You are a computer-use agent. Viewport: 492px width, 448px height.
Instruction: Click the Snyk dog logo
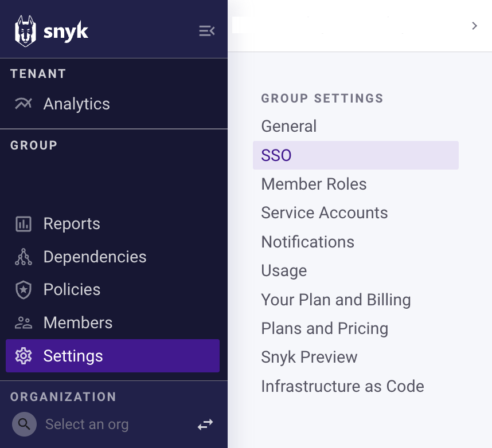tap(25, 31)
